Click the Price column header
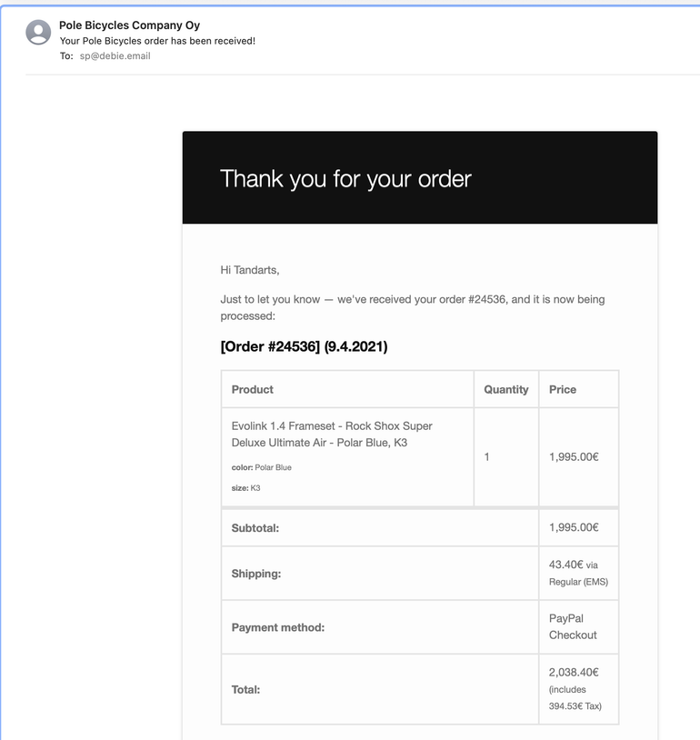700x740 pixels. tap(563, 389)
